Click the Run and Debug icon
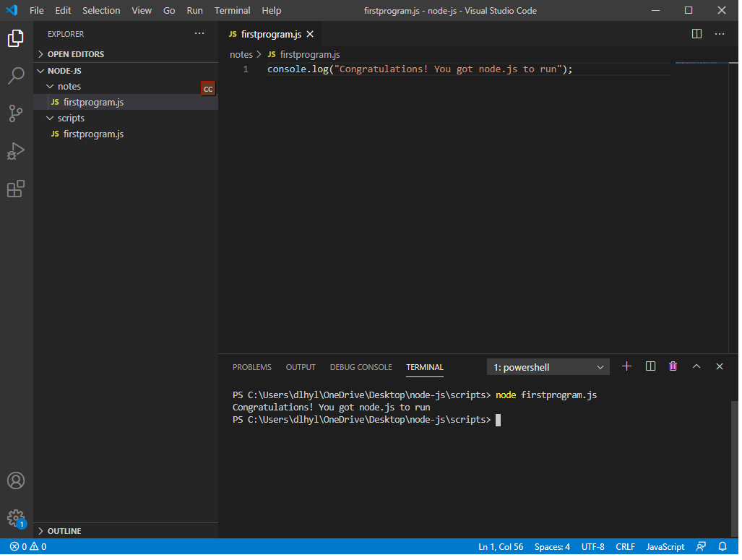742x560 pixels. pyautogui.click(x=16, y=151)
